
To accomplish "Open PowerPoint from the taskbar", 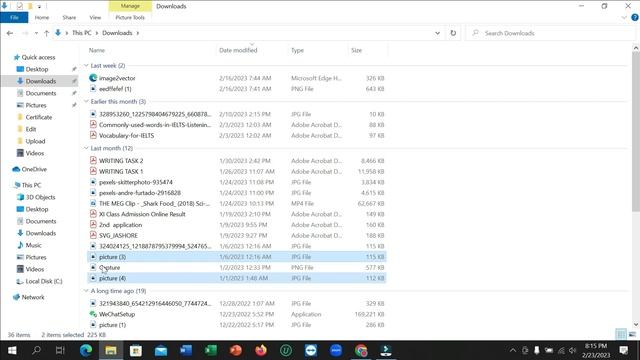I will coord(236,350).
